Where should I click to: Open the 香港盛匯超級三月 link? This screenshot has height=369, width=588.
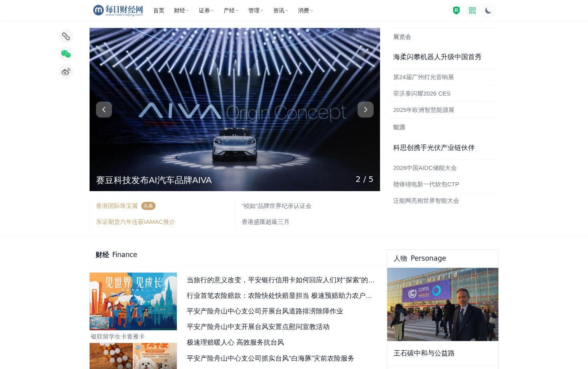pyautogui.click(x=265, y=222)
